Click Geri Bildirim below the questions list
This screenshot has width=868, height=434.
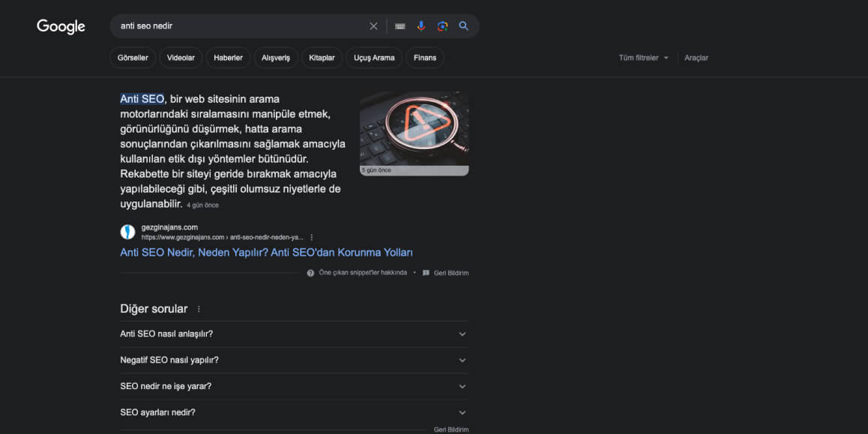coord(451,430)
